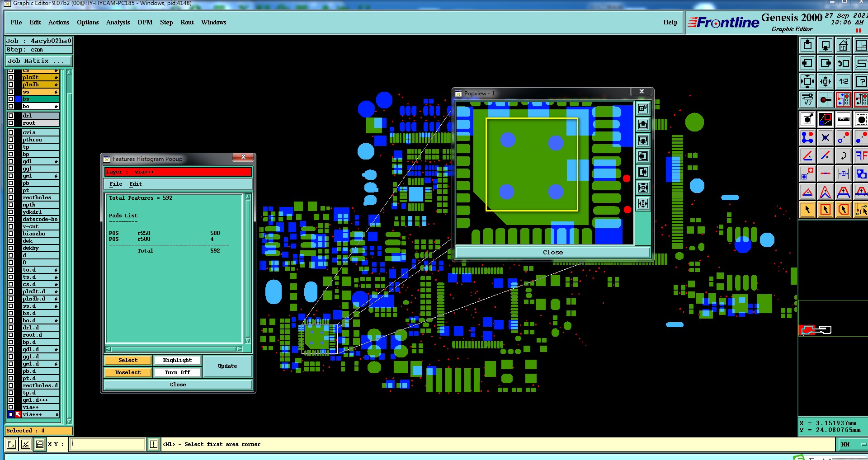Viewport: 868px width, 460px height.
Task: Click the home view icon
Action: 844,46
